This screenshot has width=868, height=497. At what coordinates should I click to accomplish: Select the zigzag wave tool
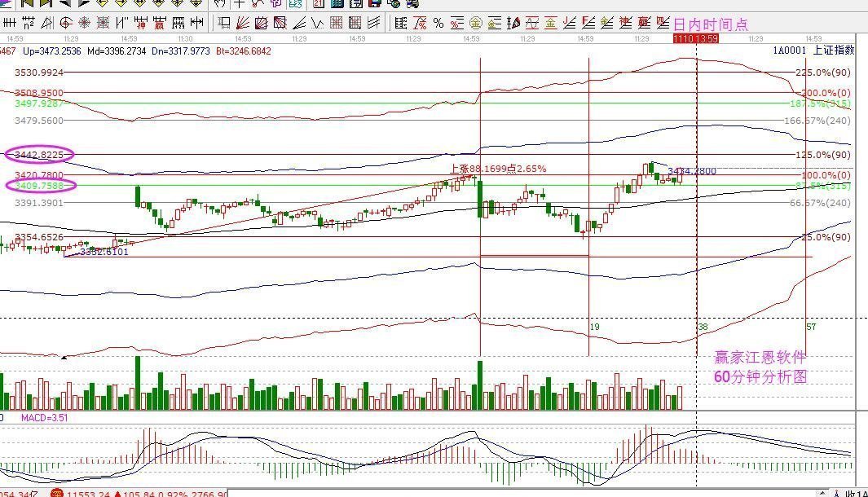tap(318, 23)
